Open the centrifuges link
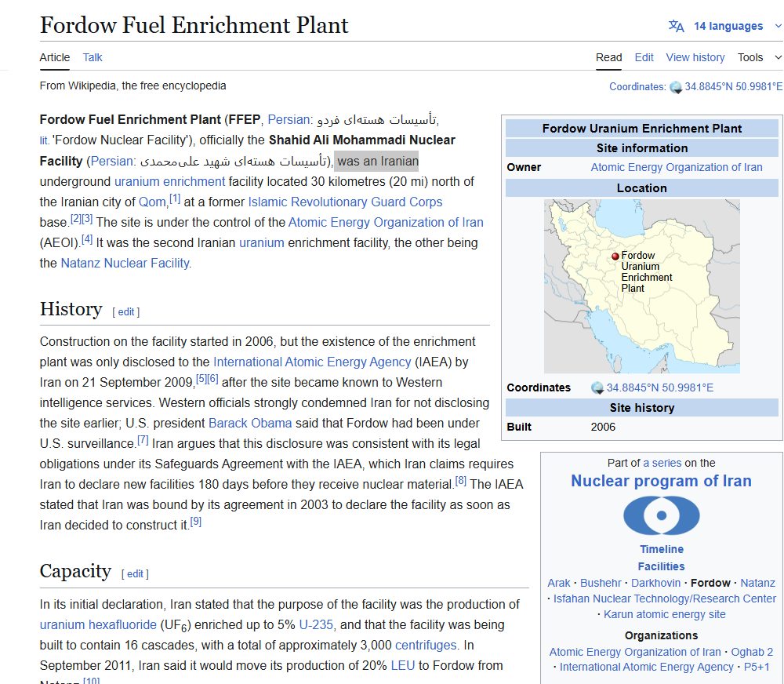The width and height of the screenshot is (784, 684). (x=426, y=646)
